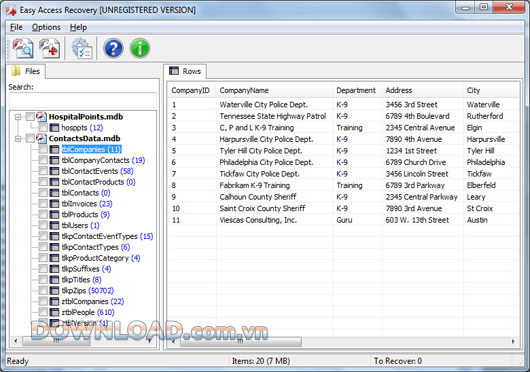Click 'Items: 20 (7 MB)' in status bar
Viewport: 530px width, 372px height.
coord(261,361)
